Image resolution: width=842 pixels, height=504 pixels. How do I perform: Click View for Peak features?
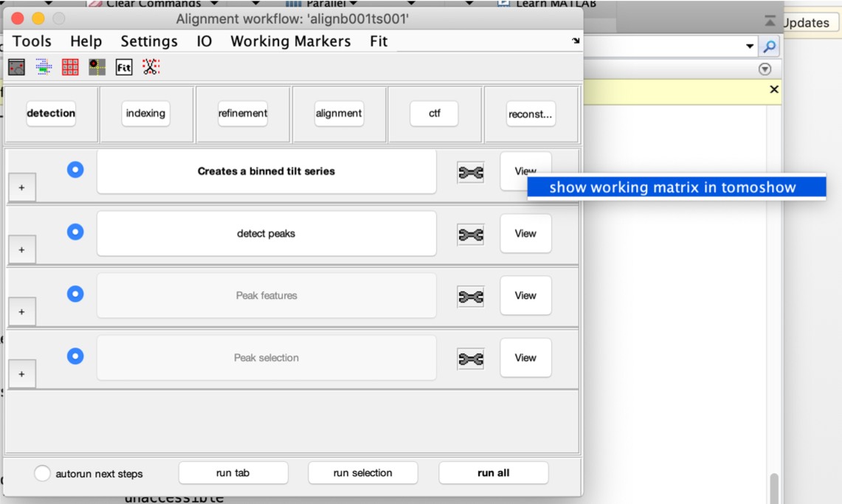(x=525, y=296)
